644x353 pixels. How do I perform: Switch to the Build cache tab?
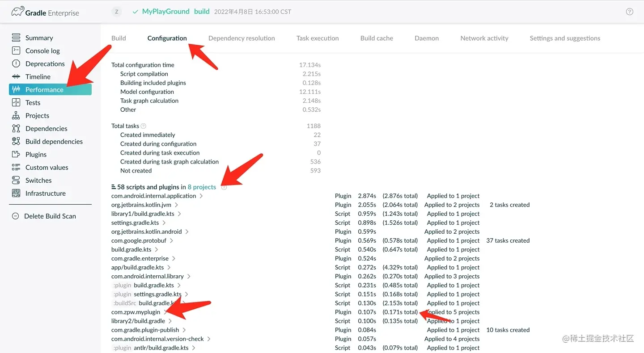click(377, 38)
